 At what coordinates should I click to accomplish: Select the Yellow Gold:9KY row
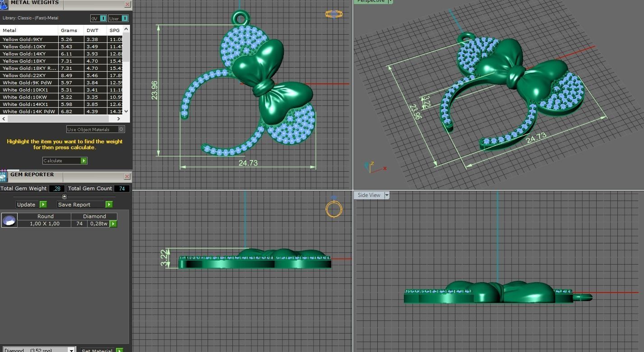click(x=62, y=39)
